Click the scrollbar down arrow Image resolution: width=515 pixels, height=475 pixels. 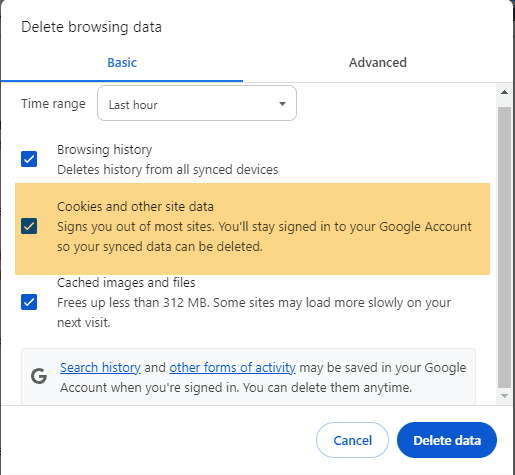504,396
